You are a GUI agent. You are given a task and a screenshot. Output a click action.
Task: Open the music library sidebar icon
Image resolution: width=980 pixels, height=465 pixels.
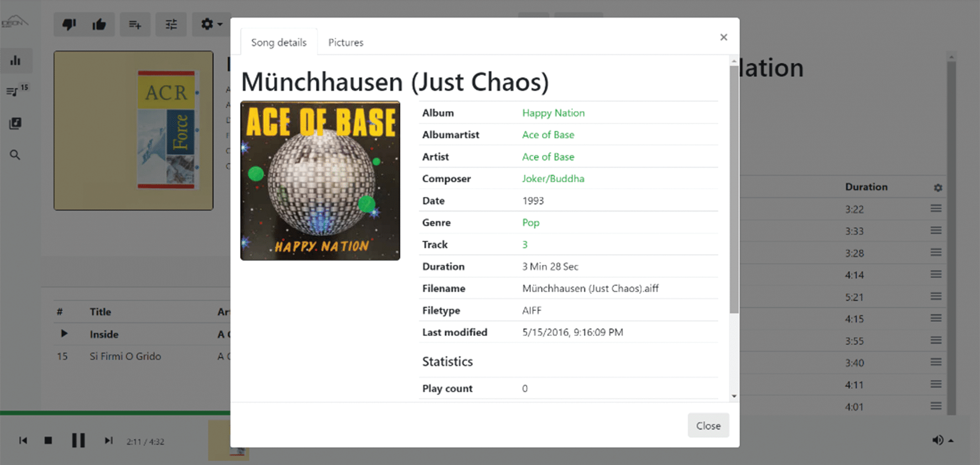(15, 123)
